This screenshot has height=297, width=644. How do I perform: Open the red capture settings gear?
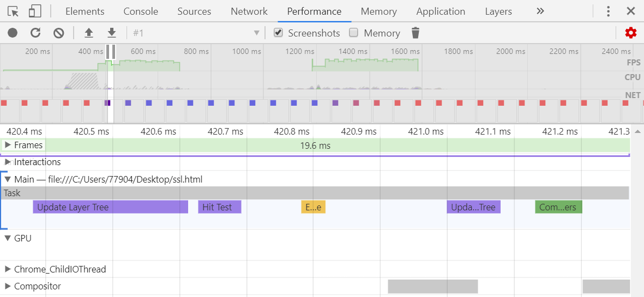pos(631,33)
